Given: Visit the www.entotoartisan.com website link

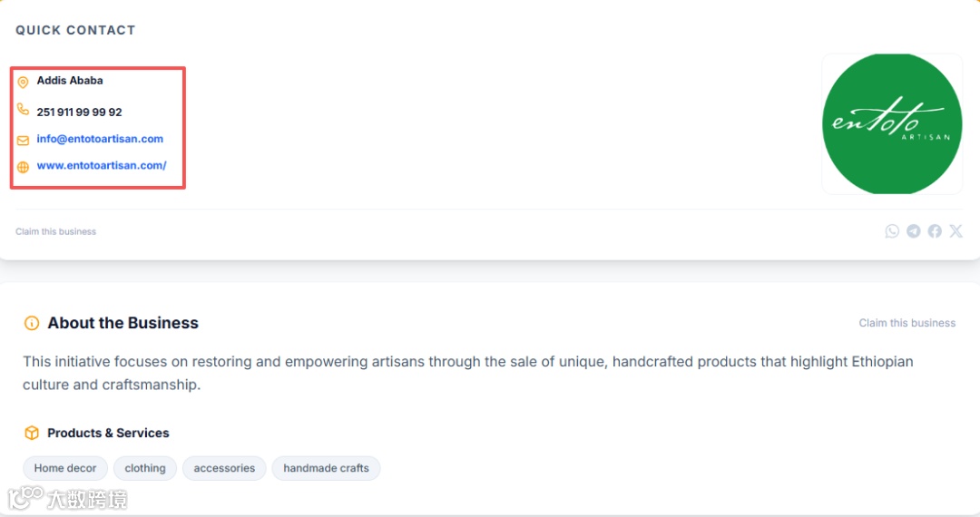Looking at the screenshot, I should [x=102, y=166].
